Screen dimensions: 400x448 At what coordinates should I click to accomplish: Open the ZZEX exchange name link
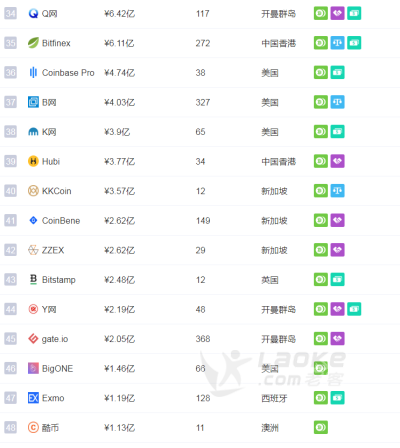53,250
